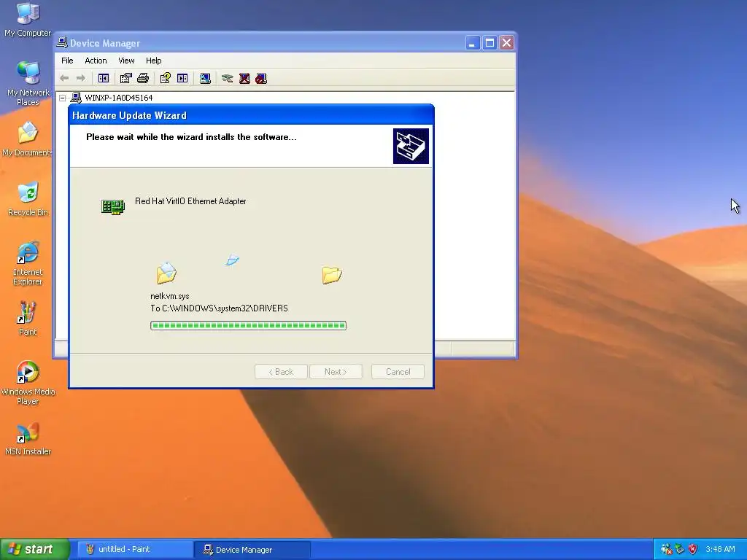
Task: Select the Recycle Bin desktop icon
Action: point(28,199)
